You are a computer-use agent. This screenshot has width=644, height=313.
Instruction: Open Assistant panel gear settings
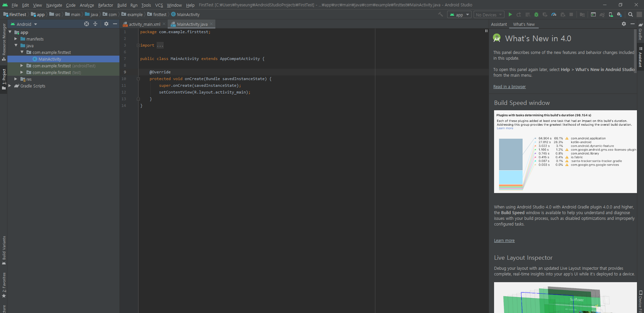pos(624,24)
